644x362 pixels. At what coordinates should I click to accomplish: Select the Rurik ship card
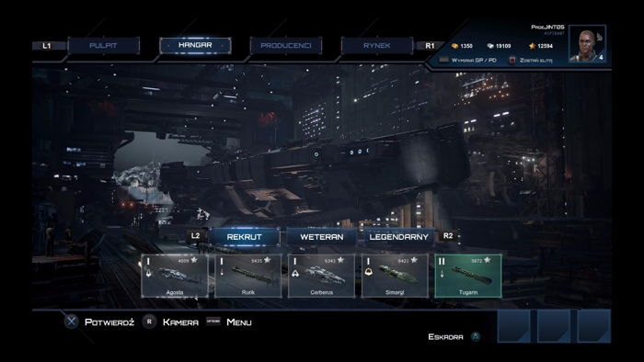248,276
